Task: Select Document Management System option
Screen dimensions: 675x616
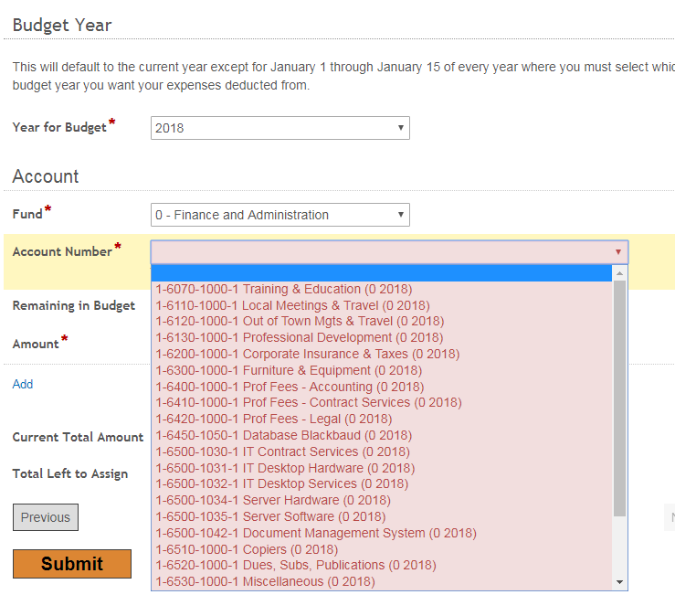Action: [382, 533]
